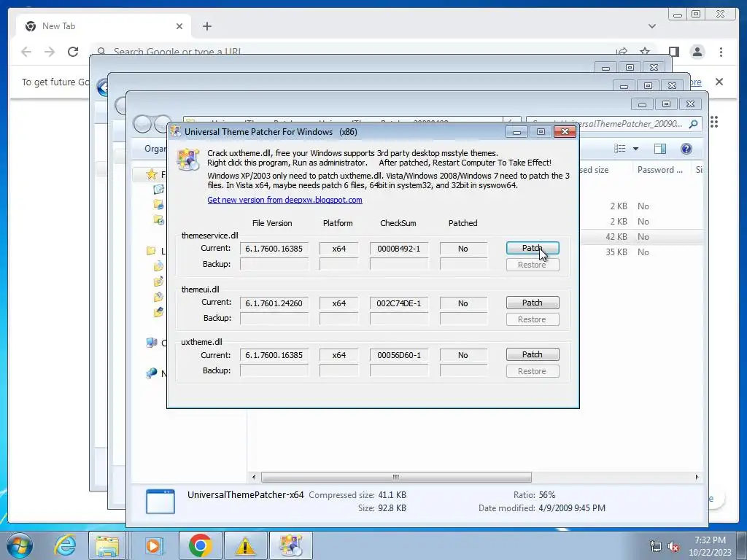Patch the themeservice.dll file
Screen dimensions: 747x560
[x=532, y=248]
